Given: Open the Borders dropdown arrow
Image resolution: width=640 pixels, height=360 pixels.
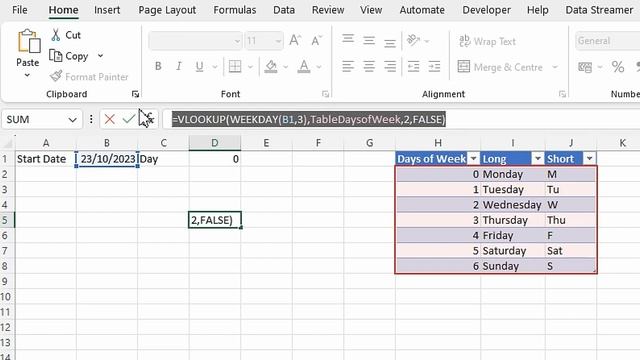Looking at the screenshot, I should [x=250, y=67].
